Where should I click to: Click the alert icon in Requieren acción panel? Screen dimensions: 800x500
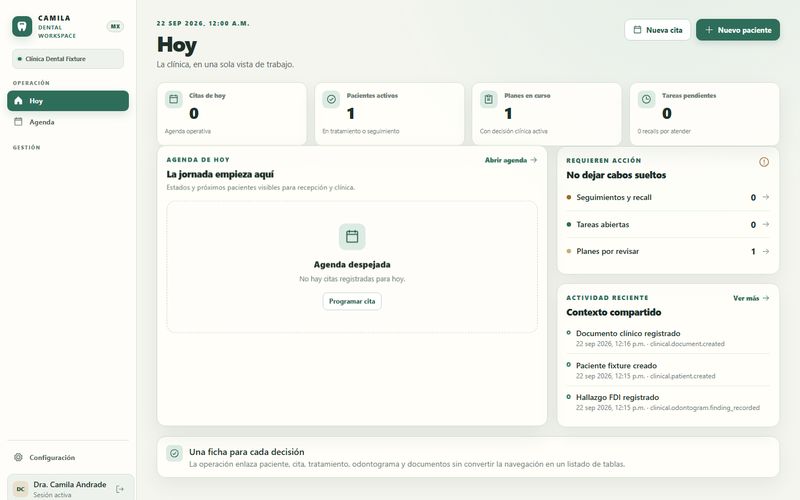coord(764,162)
